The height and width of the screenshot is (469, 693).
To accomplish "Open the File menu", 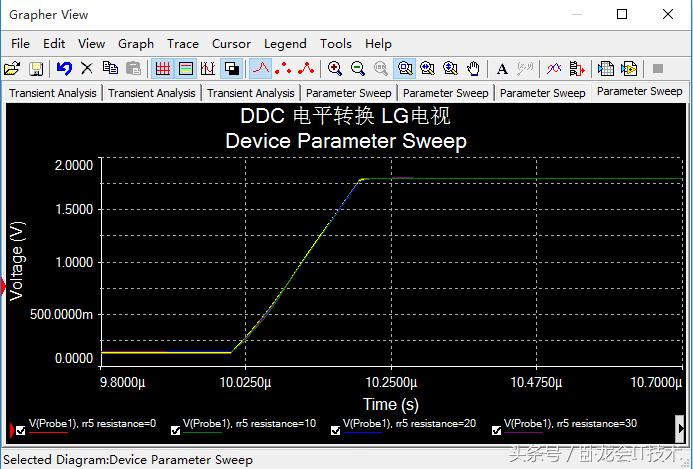I will click(x=20, y=44).
